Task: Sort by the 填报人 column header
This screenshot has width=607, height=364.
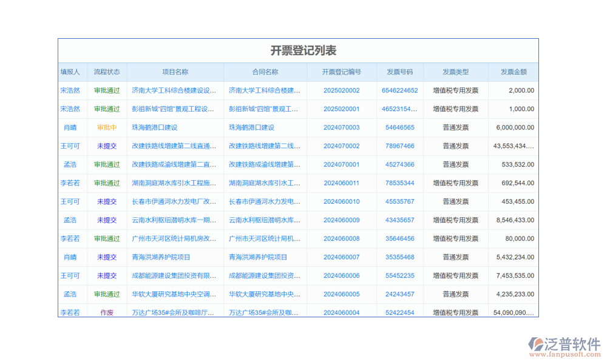Action: (x=70, y=72)
